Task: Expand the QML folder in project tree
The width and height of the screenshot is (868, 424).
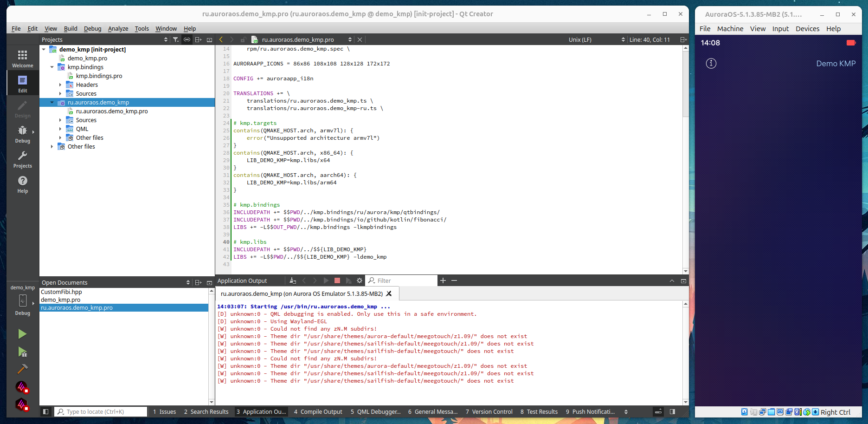Action: [x=60, y=129]
